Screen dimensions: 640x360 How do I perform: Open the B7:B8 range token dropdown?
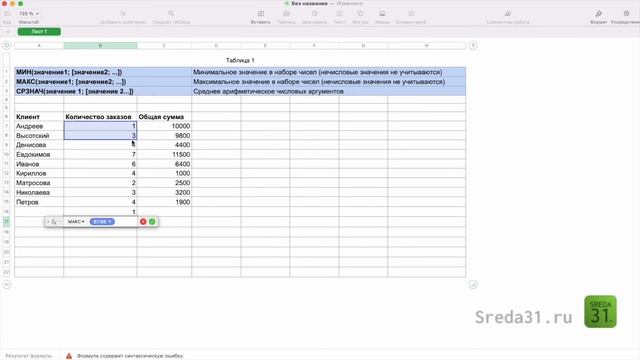102,222
